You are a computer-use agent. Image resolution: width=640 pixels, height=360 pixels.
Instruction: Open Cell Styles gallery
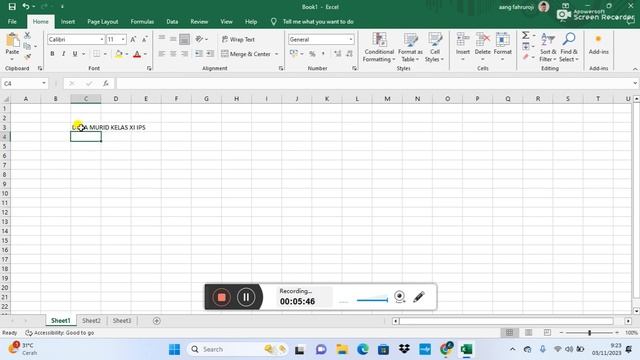coord(435,47)
